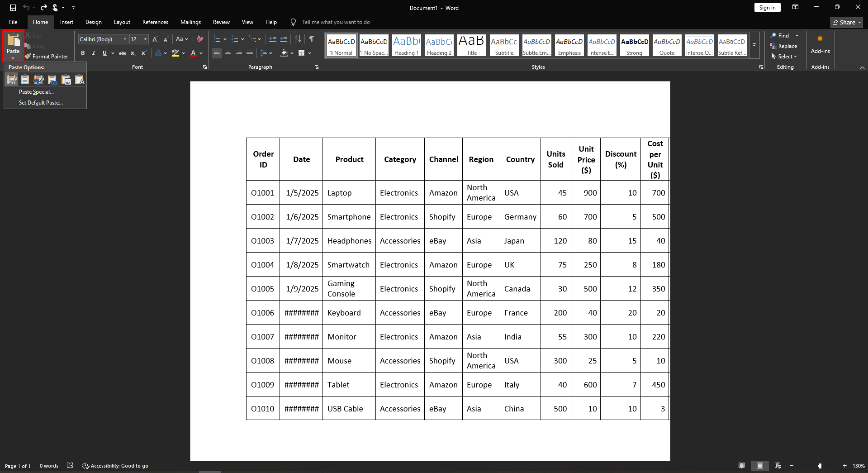
Task: Apply shading fill color
Action: [x=284, y=53]
